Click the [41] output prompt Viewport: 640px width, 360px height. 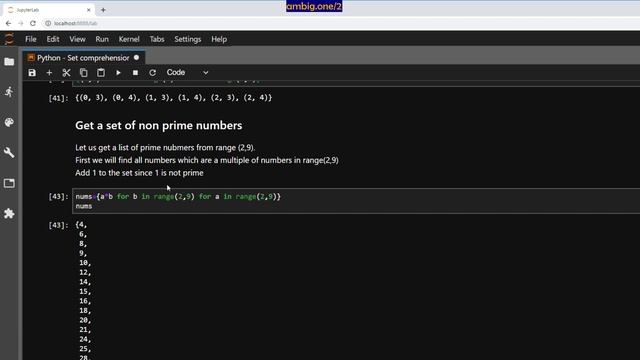coord(58,98)
